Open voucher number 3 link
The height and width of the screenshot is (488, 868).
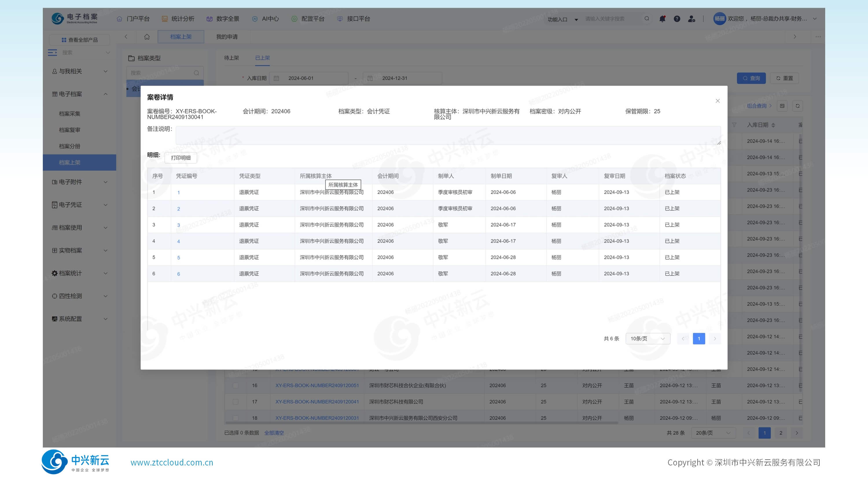tap(179, 225)
